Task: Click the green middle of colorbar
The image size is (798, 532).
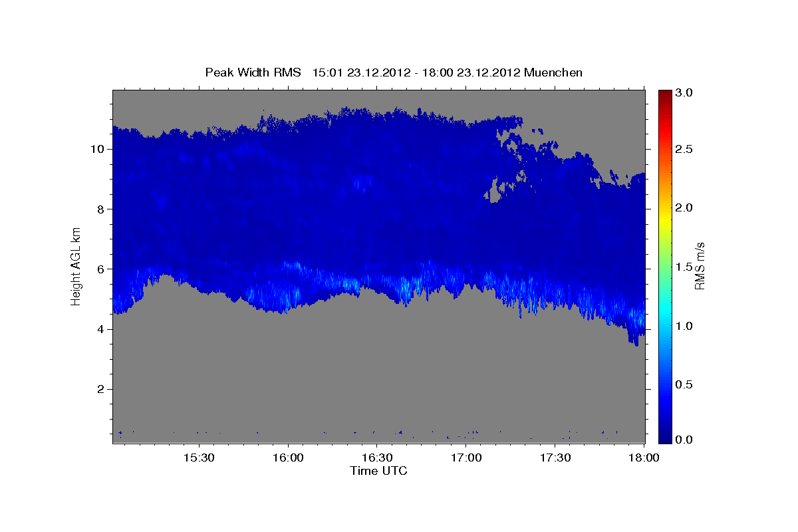Action: pos(664,266)
